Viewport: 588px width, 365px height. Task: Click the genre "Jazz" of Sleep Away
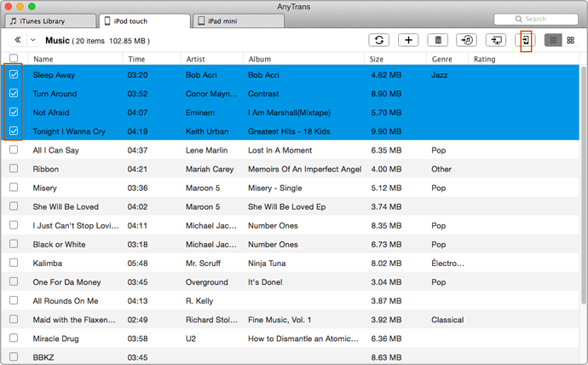(x=439, y=75)
